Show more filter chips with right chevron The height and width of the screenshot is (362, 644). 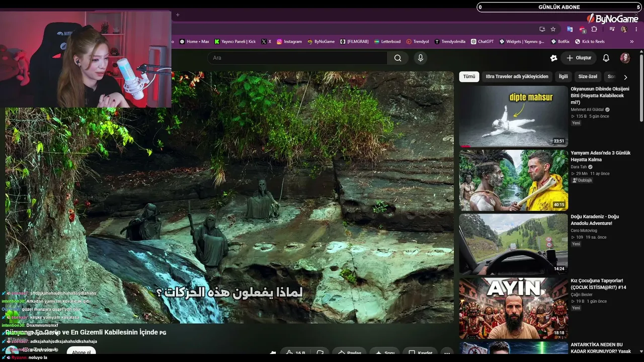[x=625, y=77]
